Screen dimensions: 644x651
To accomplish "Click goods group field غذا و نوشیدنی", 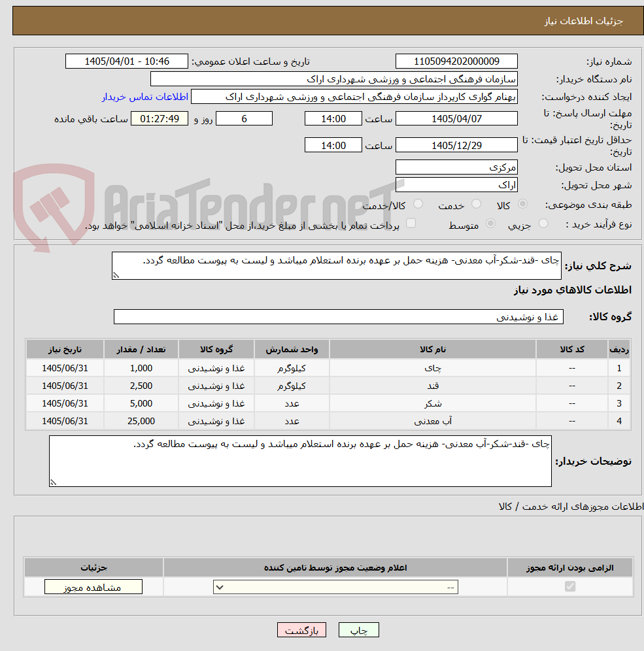I will tap(339, 317).
